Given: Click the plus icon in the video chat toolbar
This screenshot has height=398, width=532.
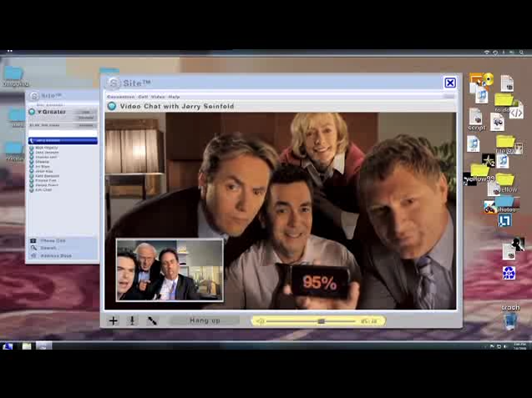Looking at the screenshot, I should (114, 320).
